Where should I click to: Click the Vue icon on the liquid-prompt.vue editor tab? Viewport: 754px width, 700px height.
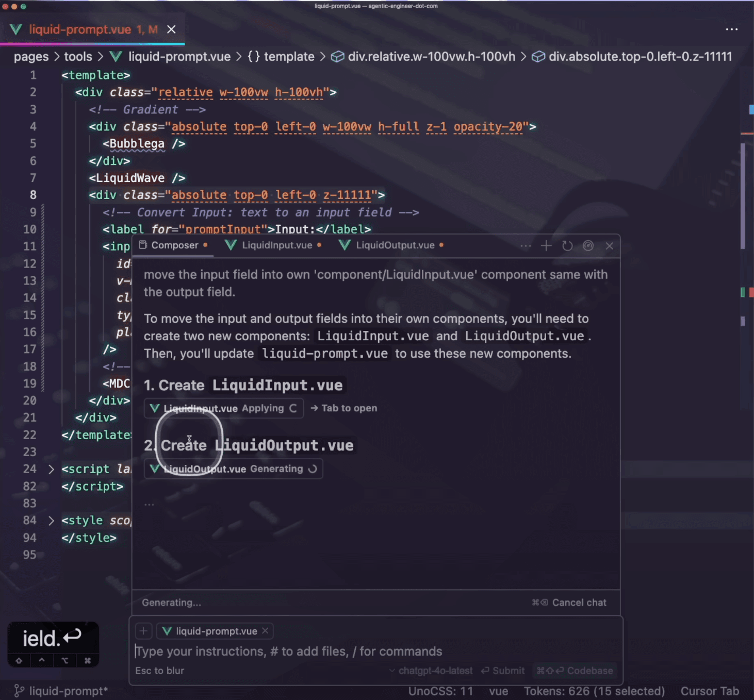[15, 29]
